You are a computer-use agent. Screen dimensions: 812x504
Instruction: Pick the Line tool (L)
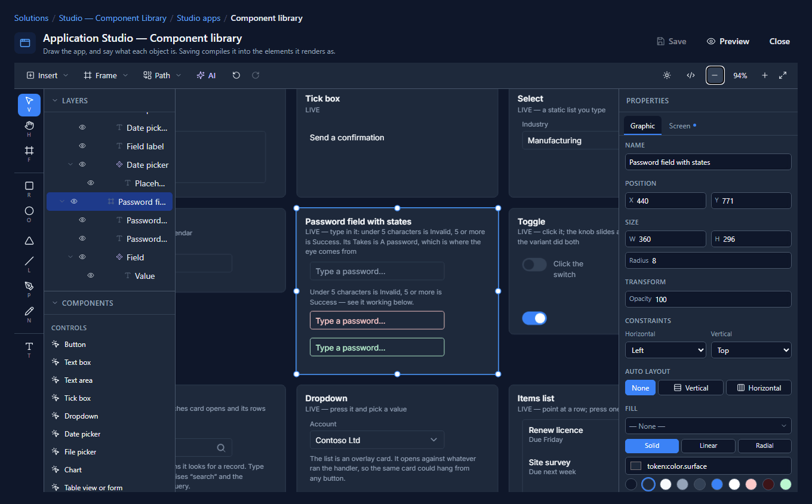tap(29, 264)
